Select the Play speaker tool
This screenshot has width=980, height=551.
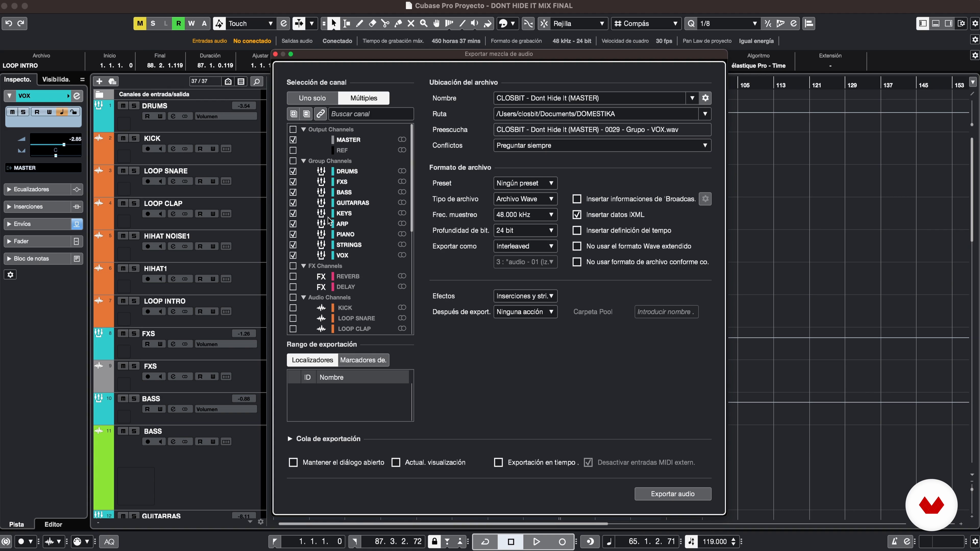[475, 23]
